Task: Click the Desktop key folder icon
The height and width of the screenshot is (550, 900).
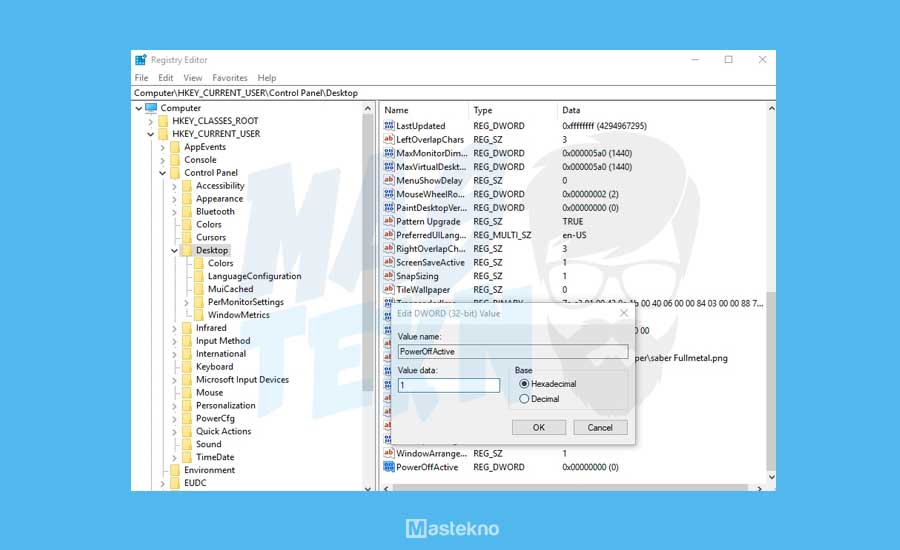Action: [187, 250]
